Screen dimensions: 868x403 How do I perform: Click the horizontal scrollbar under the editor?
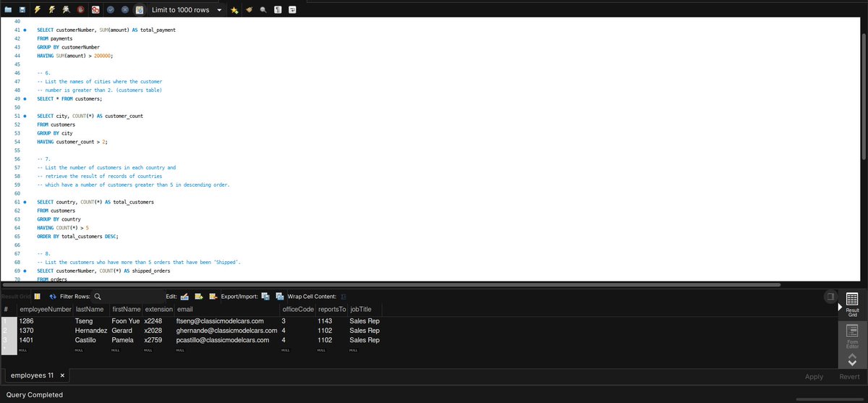click(x=391, y=285)
